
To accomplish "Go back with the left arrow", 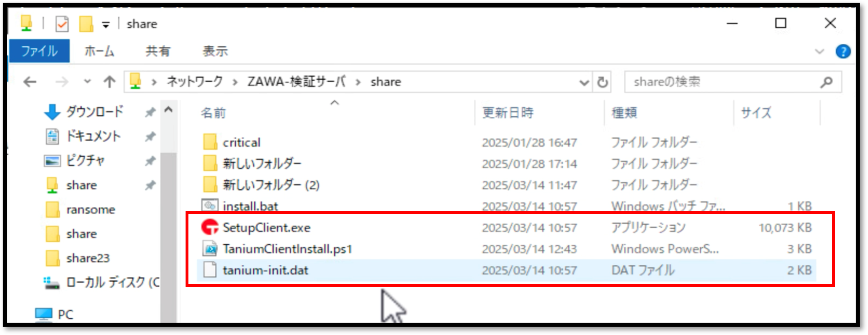I will coord(30,82).
